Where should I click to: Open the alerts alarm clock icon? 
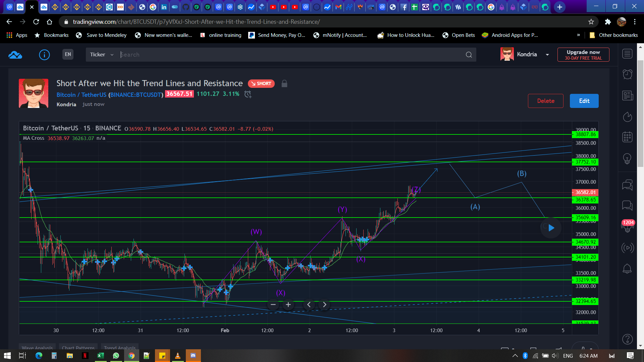627,74
